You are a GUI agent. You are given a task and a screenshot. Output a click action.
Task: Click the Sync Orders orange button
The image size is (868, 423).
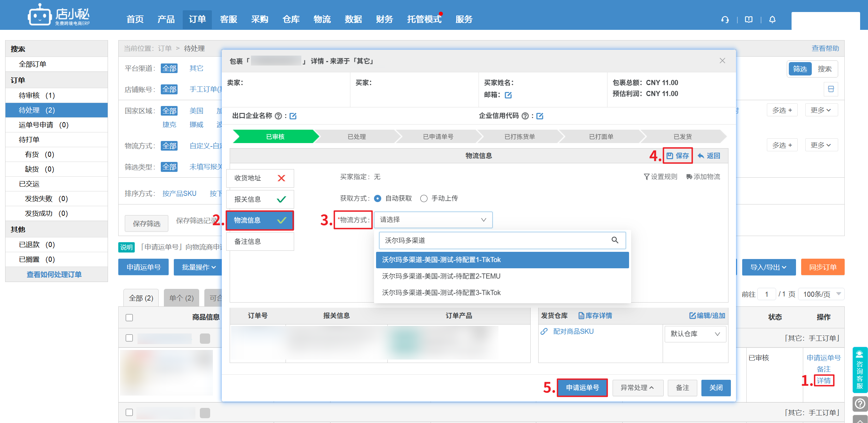coord(822,267)
